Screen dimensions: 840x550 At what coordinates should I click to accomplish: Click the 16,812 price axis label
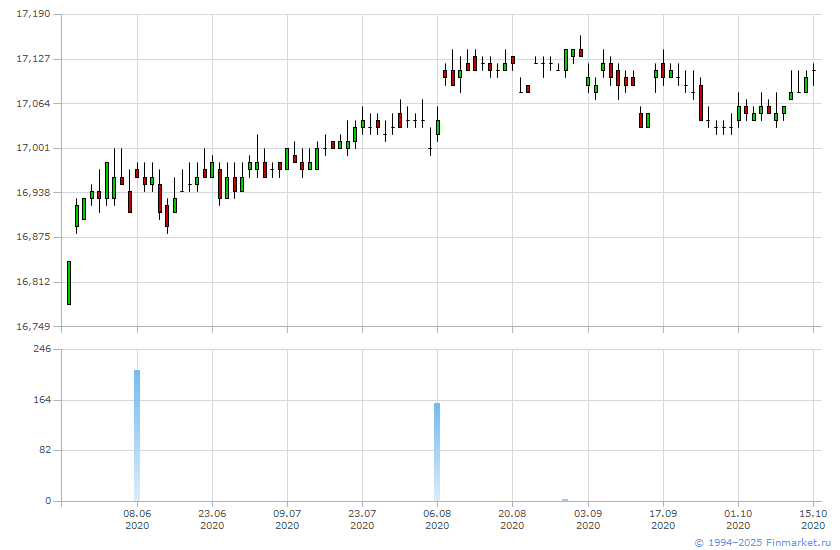(x=33, y=282)
